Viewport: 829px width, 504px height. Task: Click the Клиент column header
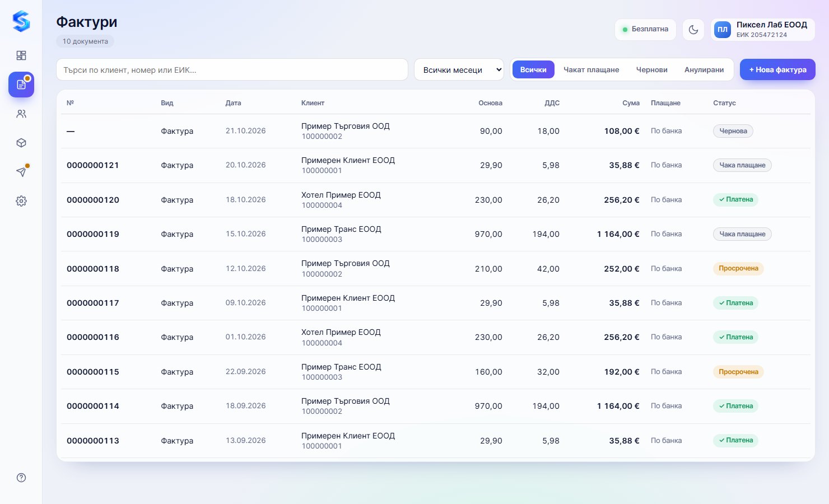click(x=313, y=103)
